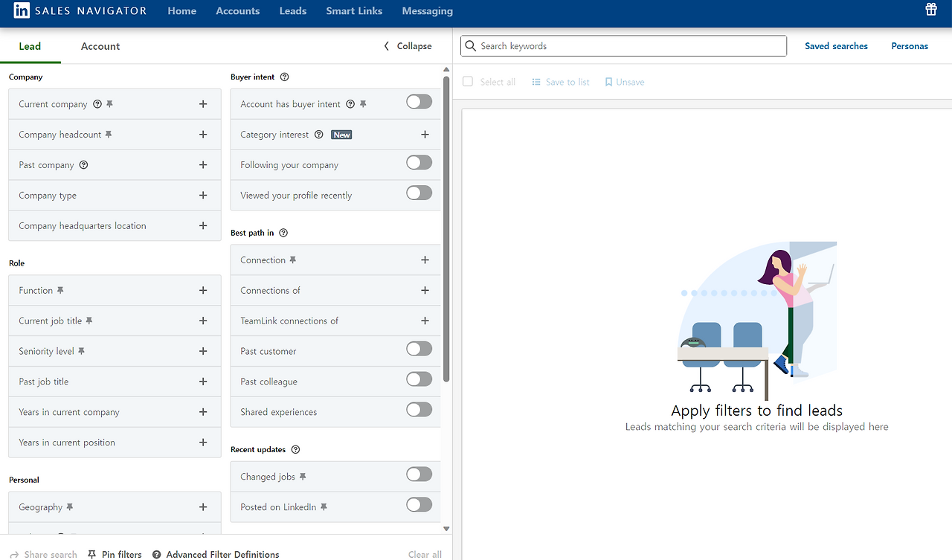Click the pin icon beside Current job title
Image resolution: width=952 pixels, height=560 pixels.
coord(89,321)
